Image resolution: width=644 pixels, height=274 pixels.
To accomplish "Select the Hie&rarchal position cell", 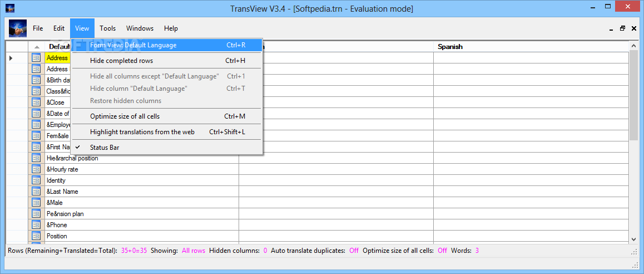I will (142, 158).
